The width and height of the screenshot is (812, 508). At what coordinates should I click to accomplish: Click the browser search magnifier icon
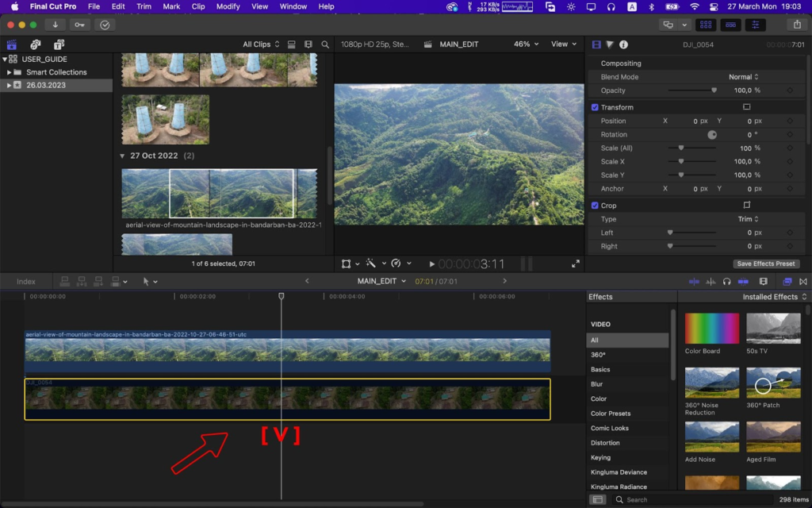(324, 44)
